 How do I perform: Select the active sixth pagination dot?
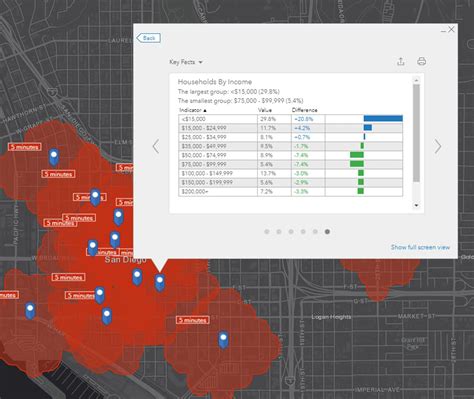point(327,232)
